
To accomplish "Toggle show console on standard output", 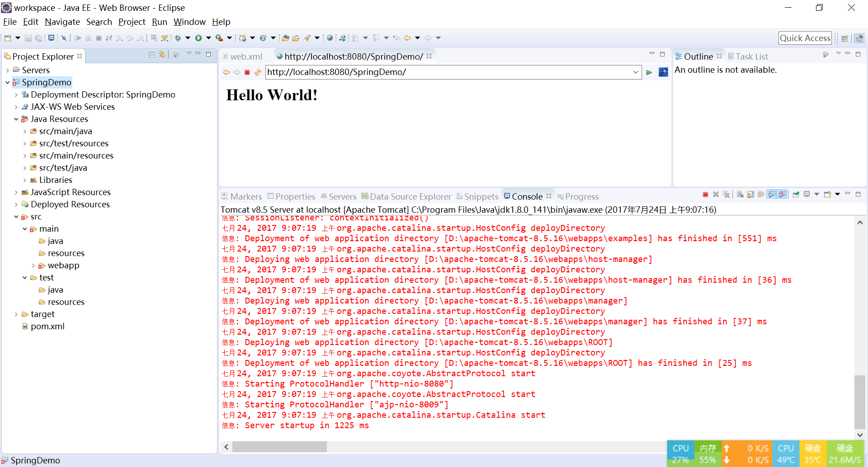I will click(x=772, y=194).
